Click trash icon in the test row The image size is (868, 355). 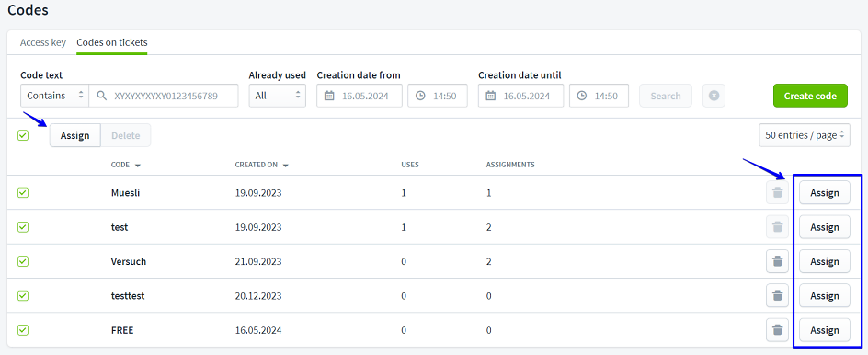777,227
